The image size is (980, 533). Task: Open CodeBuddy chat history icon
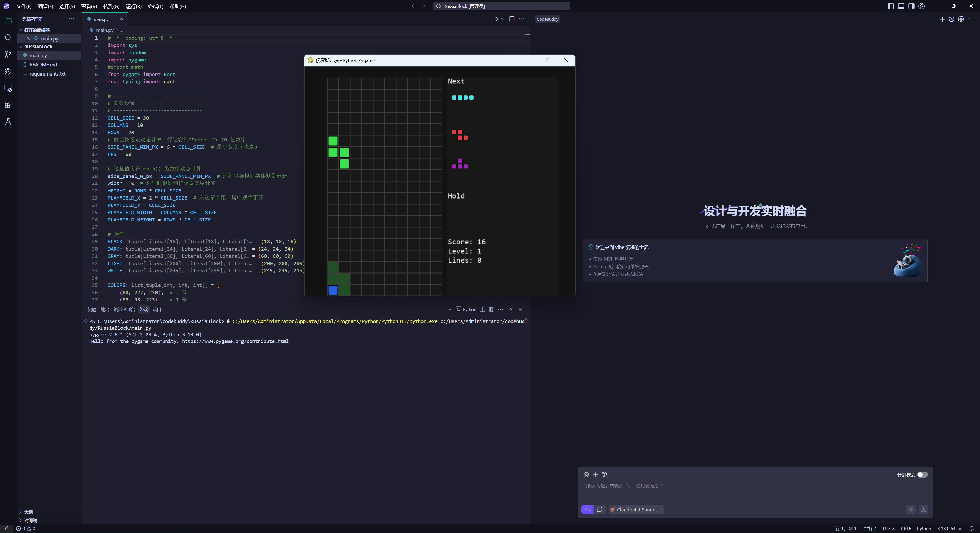coord(951,19)
